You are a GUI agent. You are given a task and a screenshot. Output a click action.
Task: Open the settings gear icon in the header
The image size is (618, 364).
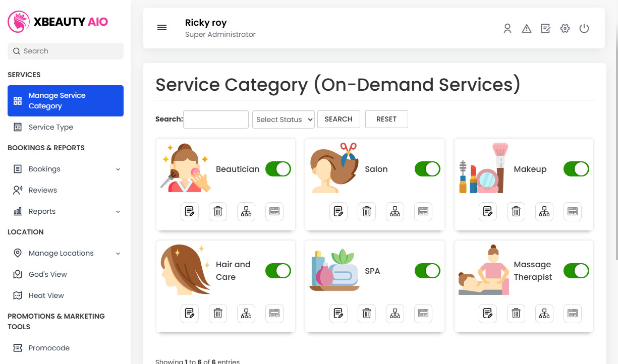click(x=565, y=29)
